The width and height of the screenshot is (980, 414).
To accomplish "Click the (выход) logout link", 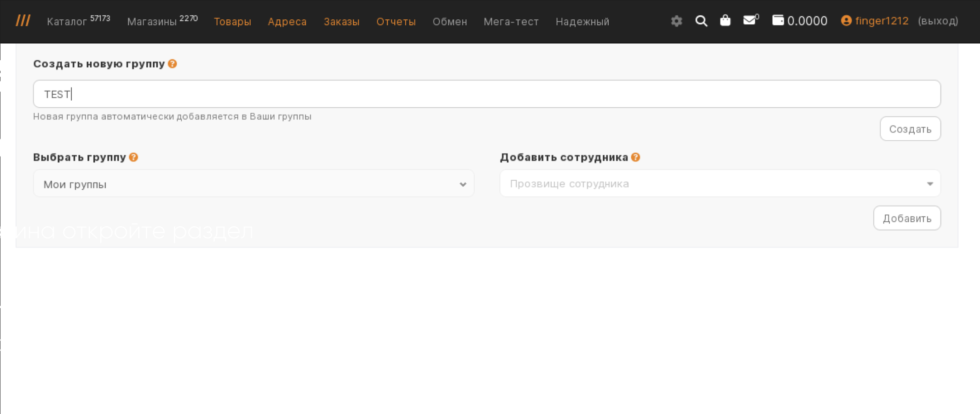I will (938, 21).
